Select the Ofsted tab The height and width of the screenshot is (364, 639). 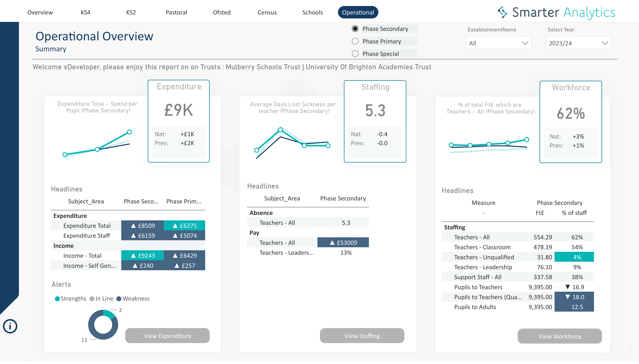pos(222,12)
